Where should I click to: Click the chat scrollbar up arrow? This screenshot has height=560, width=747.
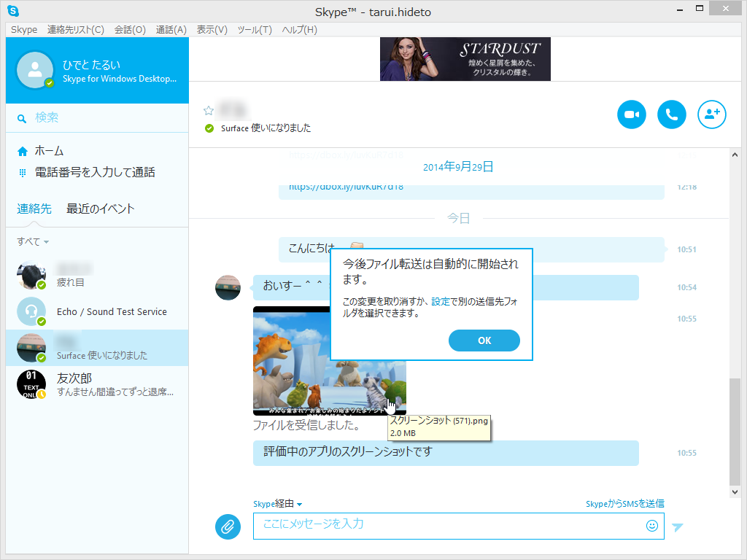[x=735, y=155]
